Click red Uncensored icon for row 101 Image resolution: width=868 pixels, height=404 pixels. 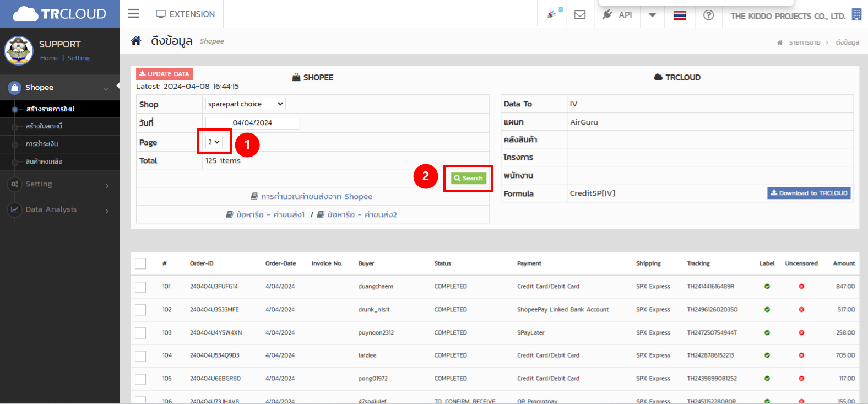click(801, 287)
